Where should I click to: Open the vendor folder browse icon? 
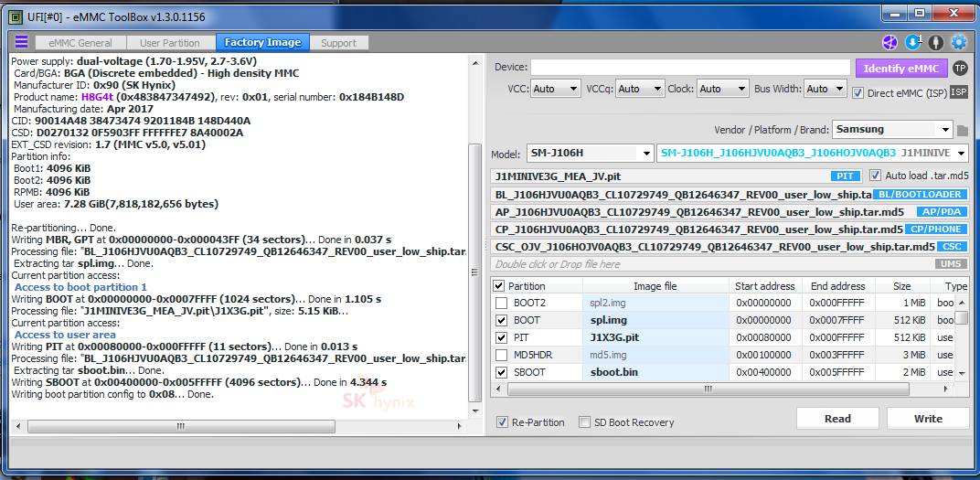pos(962,131)
